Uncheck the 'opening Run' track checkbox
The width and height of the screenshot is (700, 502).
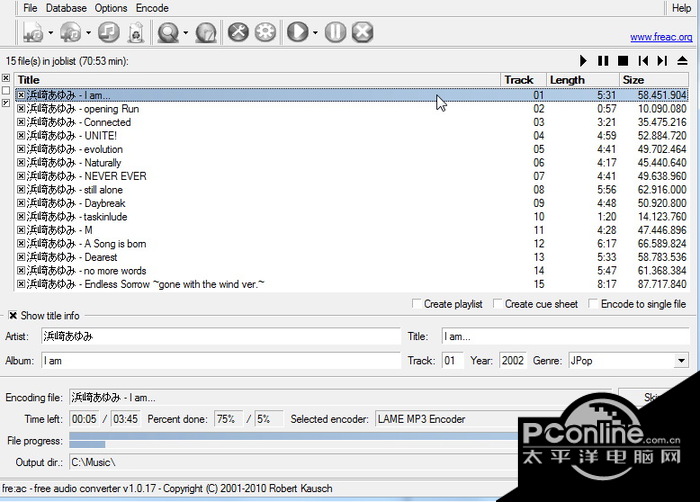click(21, 109)
